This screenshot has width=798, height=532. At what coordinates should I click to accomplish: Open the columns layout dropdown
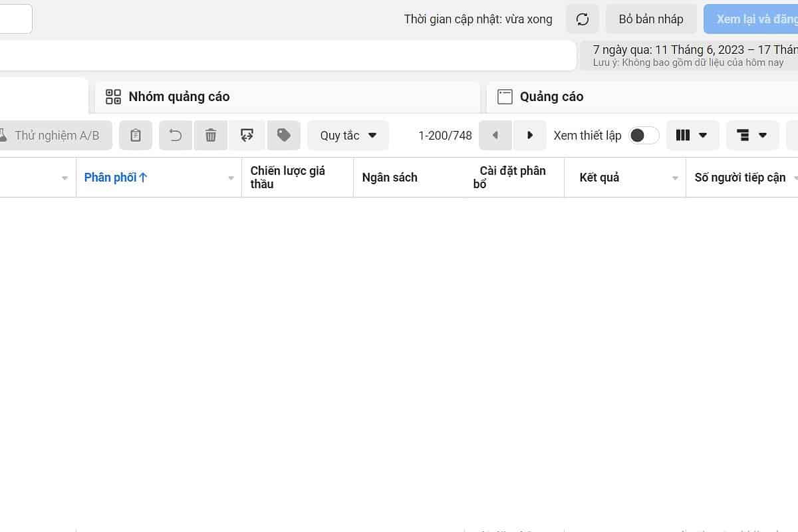pyautogui.click(x=692, y=136)
